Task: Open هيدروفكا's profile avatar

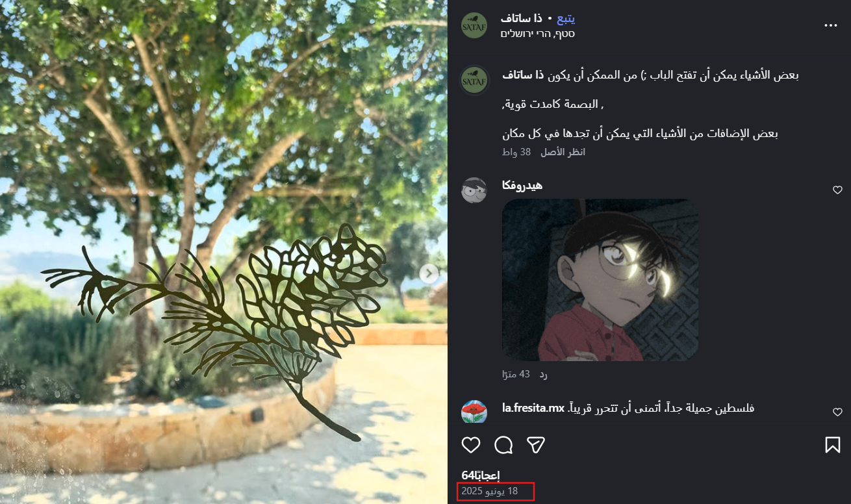Action: pyautogui.click(x=474, y=190)
